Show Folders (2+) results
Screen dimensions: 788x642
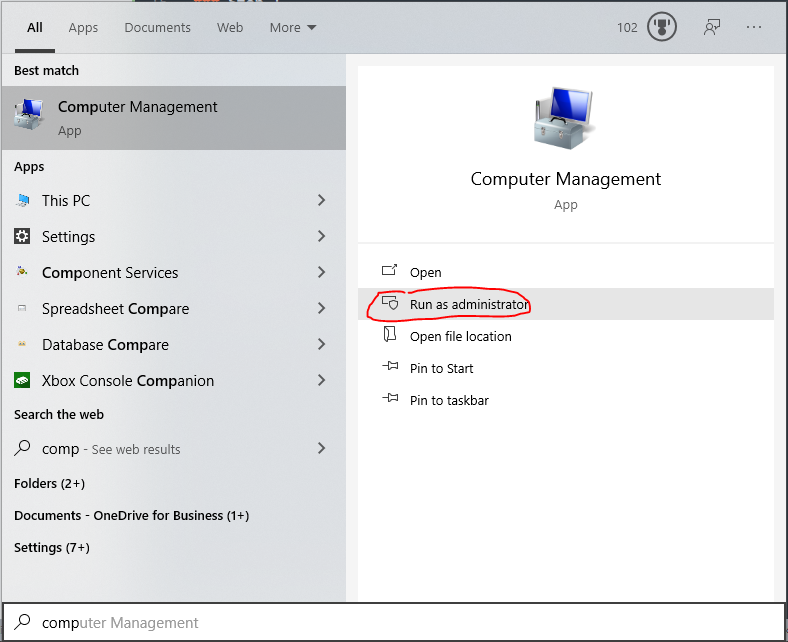(49, 484)
